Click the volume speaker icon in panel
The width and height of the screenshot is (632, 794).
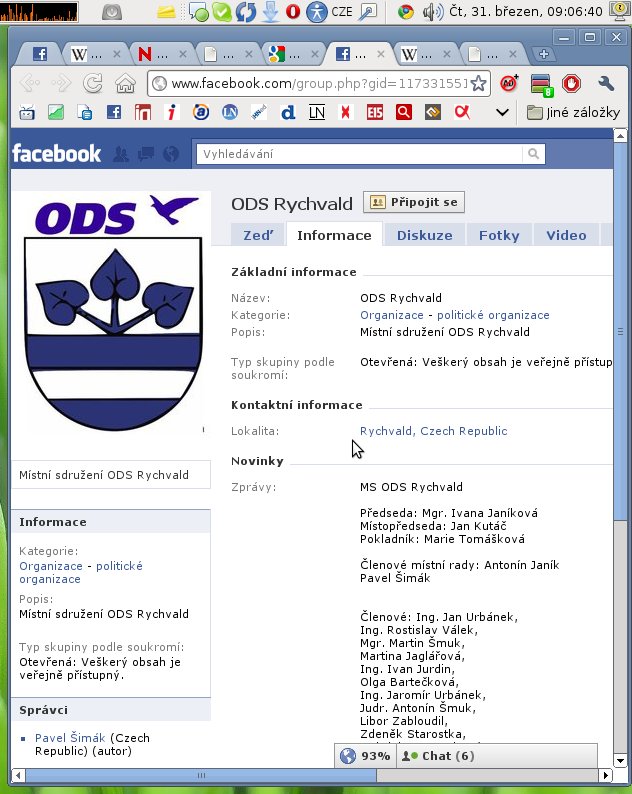point(432,11)
